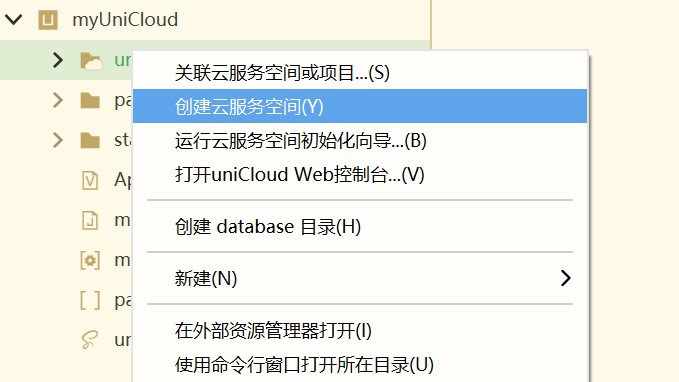
Task: Expand the 'pa' folder chevron
Action: [x=58, y=100]
